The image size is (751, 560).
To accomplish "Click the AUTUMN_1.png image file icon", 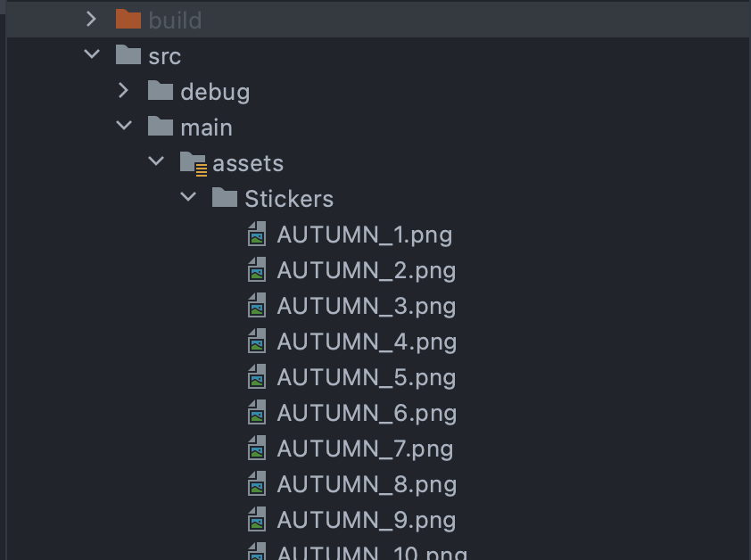I will (257, 235).
